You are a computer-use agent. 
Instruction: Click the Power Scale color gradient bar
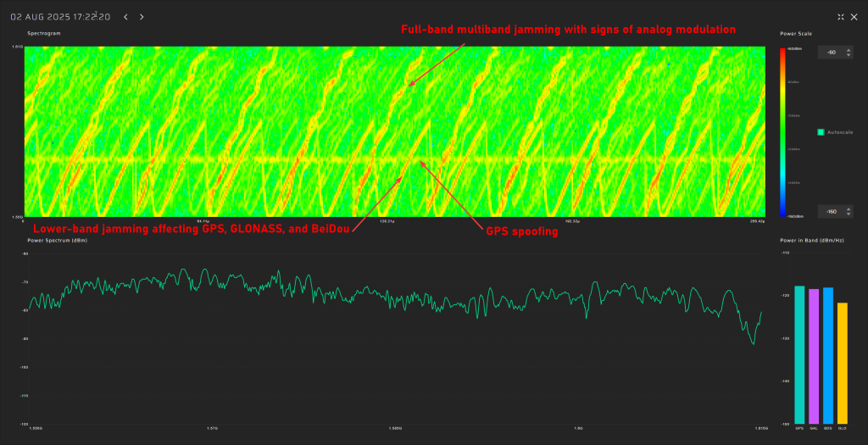tap(782, 131)
